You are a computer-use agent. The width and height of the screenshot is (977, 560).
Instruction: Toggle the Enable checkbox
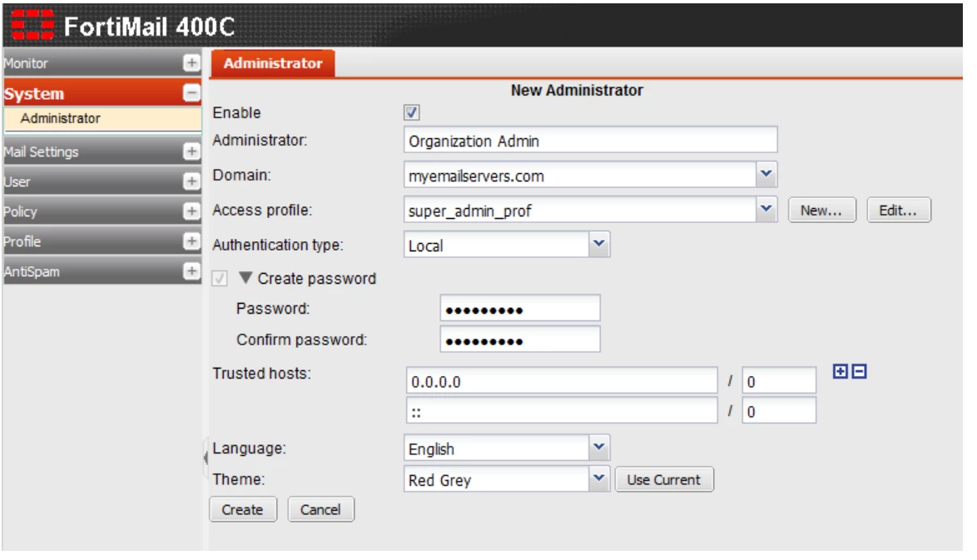point(412,112)
